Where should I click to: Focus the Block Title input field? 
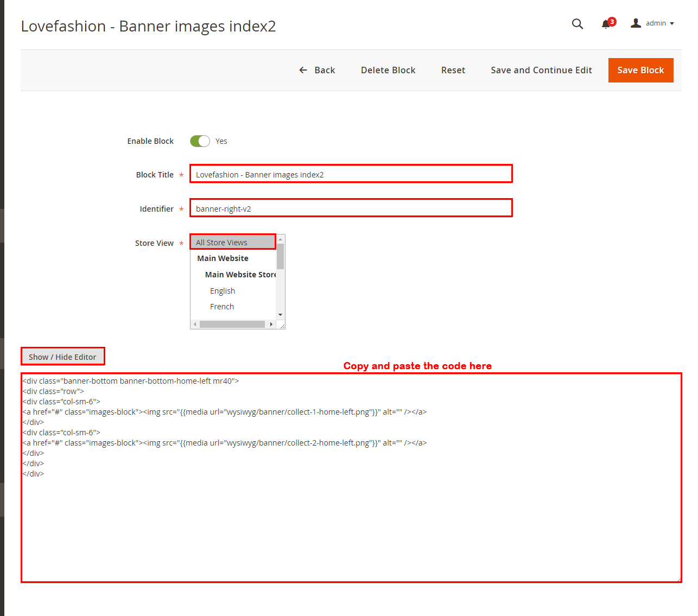(351, 174)
